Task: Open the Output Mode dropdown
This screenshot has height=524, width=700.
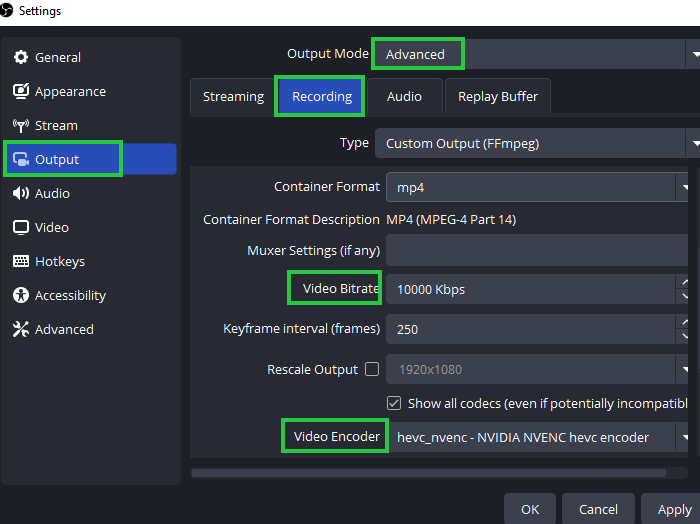Action: [x=537, y=54]
